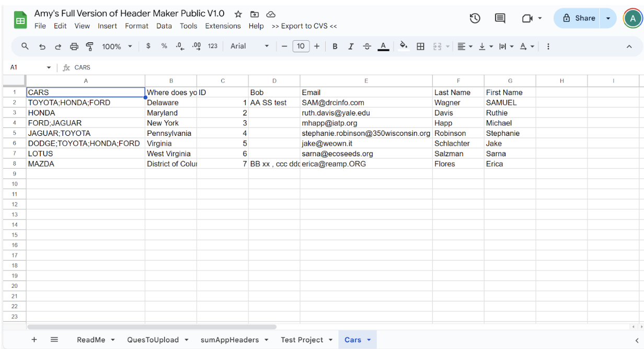Open the text color picker
The image size is (644, 349).
click(383, 46)
